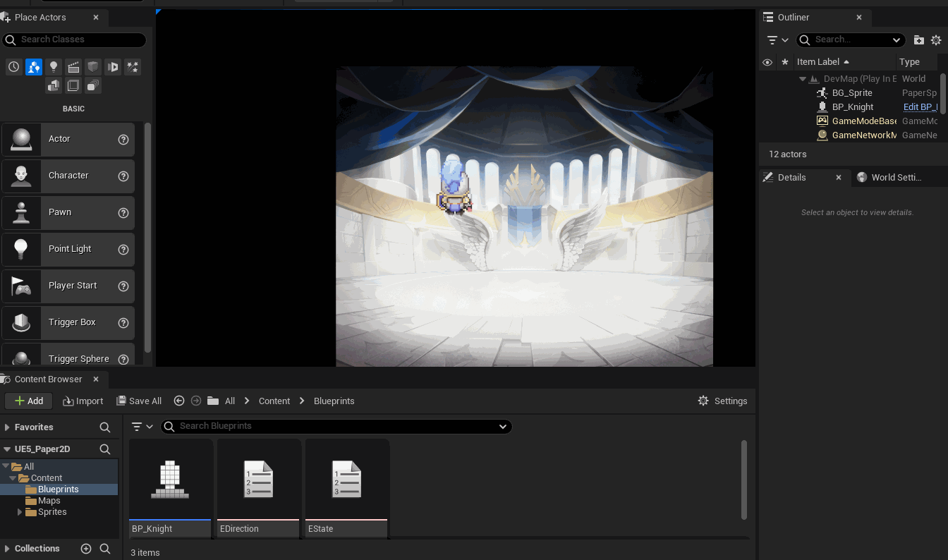The height and width of the screenshot is (560, 948).
Task: Click the Outliner add folder icon
Action: (x=919, y=40)
